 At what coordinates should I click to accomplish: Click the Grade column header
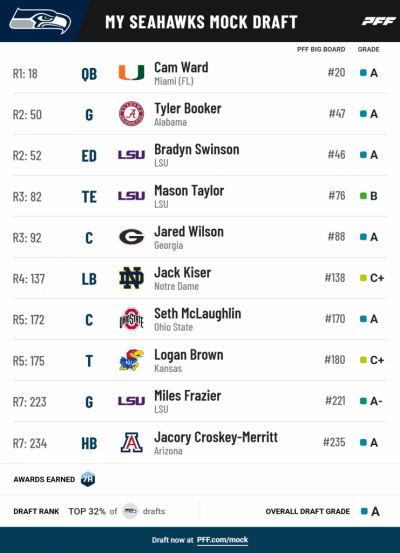[x=369, y=49]
